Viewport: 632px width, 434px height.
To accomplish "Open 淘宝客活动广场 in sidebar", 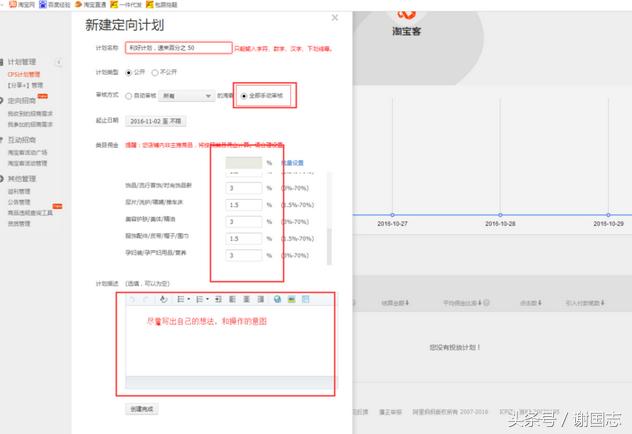I will 27,152.
